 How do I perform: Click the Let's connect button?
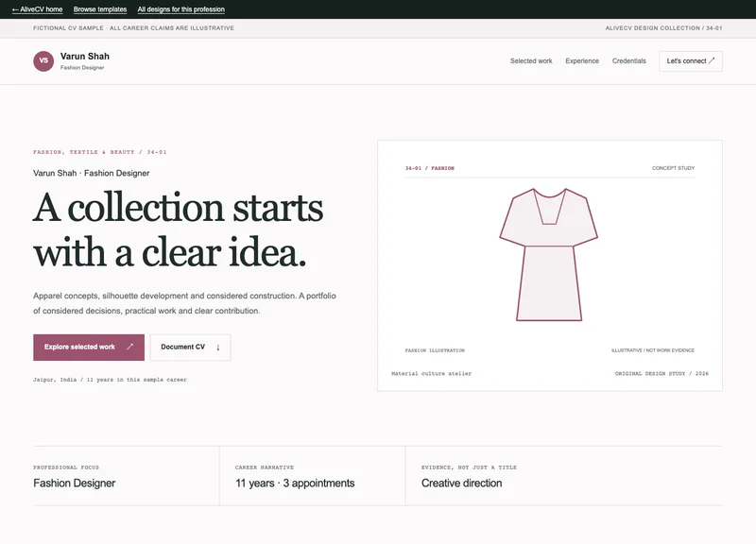691,61
